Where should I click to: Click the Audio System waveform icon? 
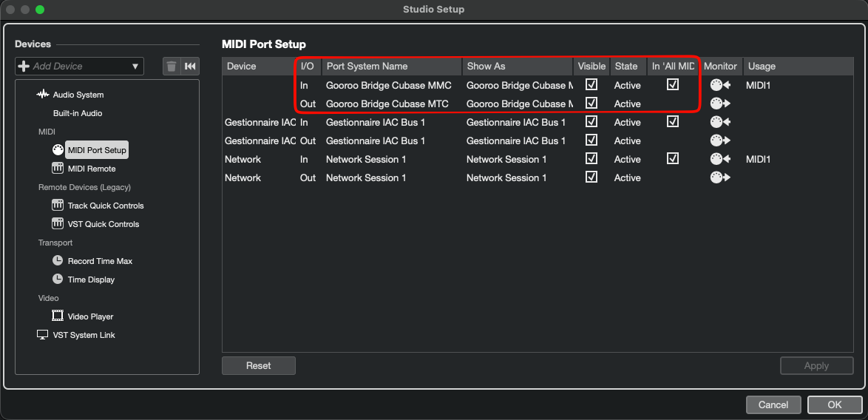click(43, 95)
